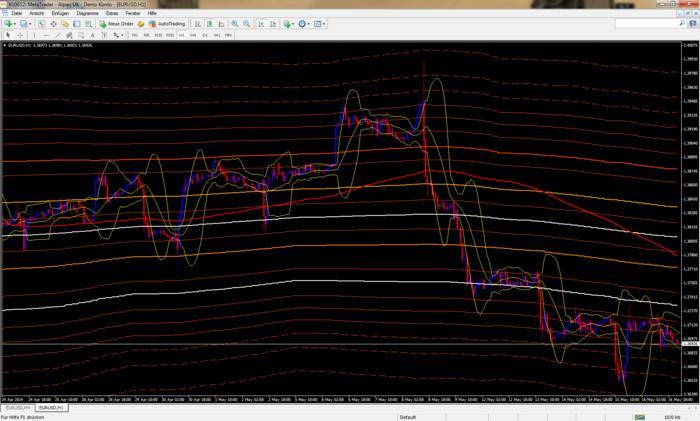Click the Neue Order button
Viewport: 700px width, 421px height.
[x=117, y=24]
